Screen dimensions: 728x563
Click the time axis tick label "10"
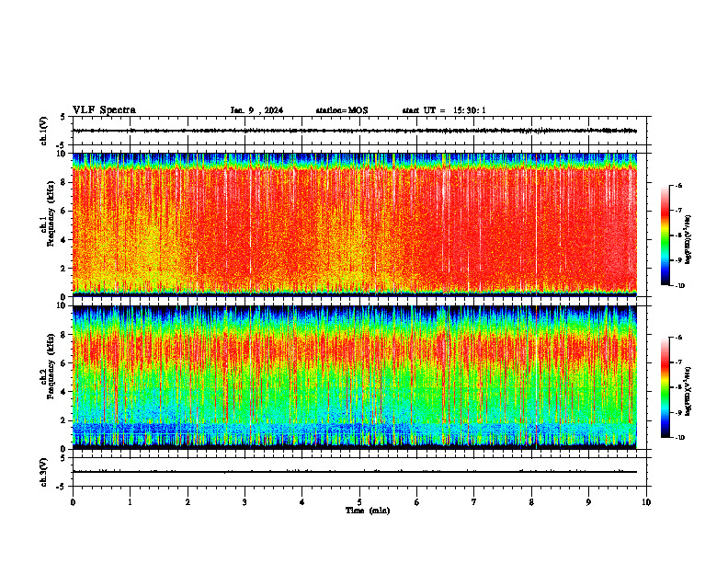tap(646, 502)
